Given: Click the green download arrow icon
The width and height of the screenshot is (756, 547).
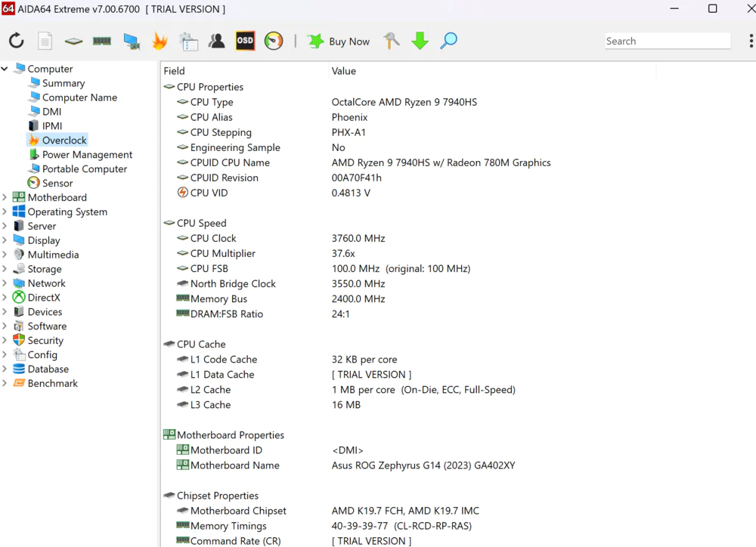Looking at the screenshot, I should click(420, 41).
